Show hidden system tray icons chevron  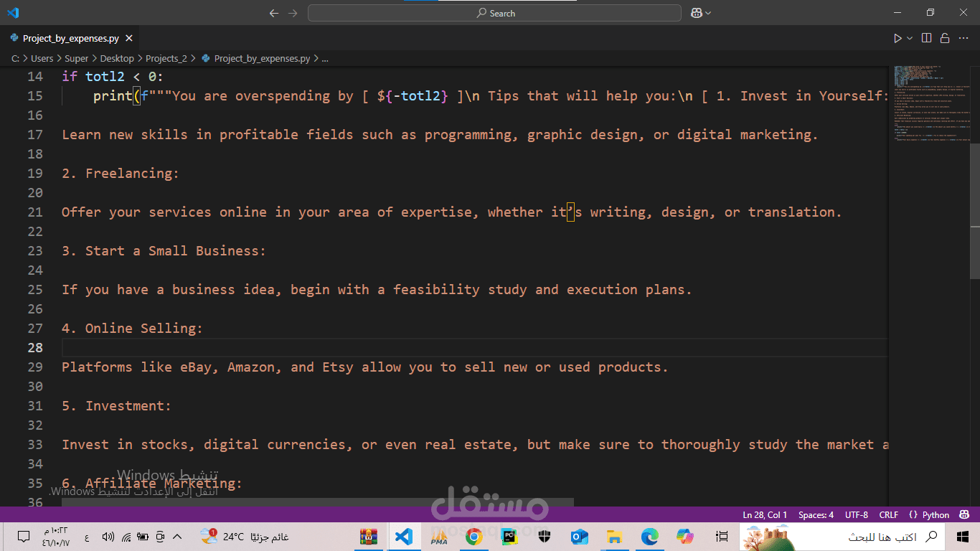click(x=178, y=537)
